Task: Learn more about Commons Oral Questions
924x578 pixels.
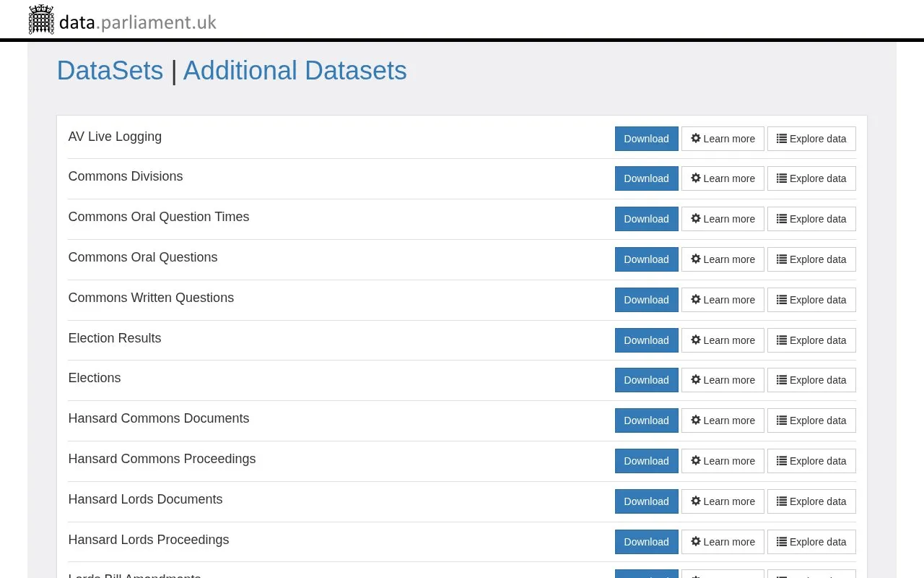Action: [x=723, y=259]
